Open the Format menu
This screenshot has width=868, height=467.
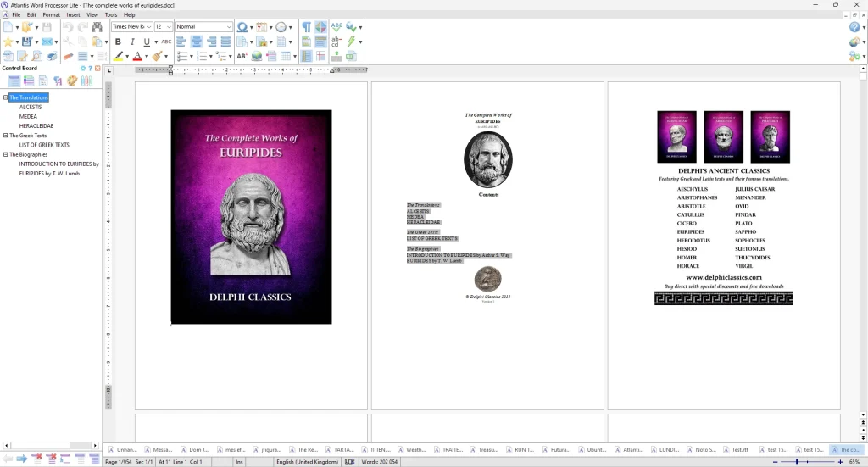coord(51,14)
